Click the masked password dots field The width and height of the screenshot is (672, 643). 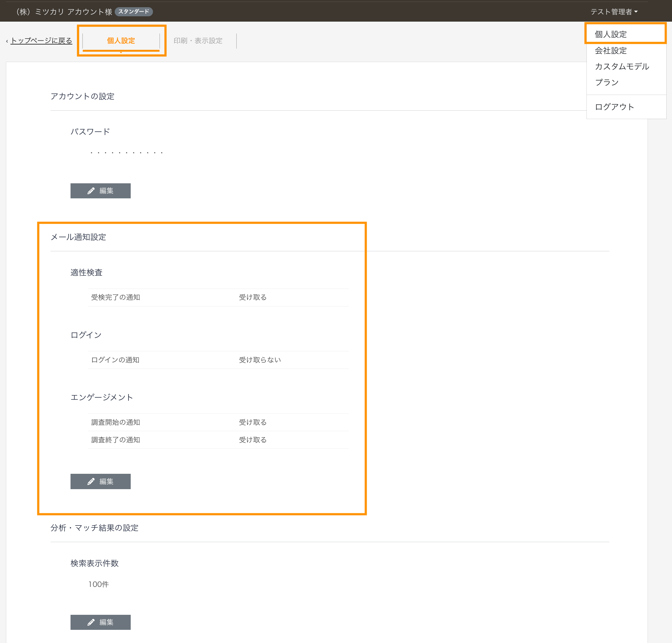126,153
